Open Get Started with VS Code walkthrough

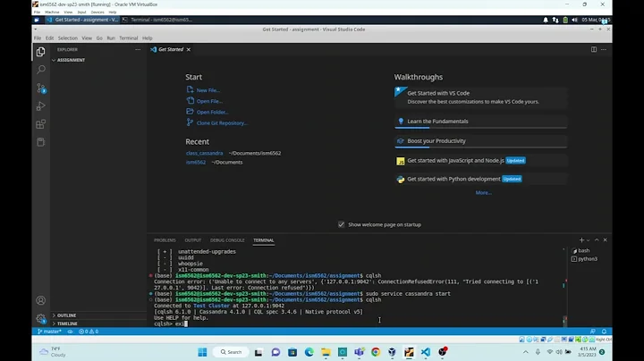(x=480, y=97)
